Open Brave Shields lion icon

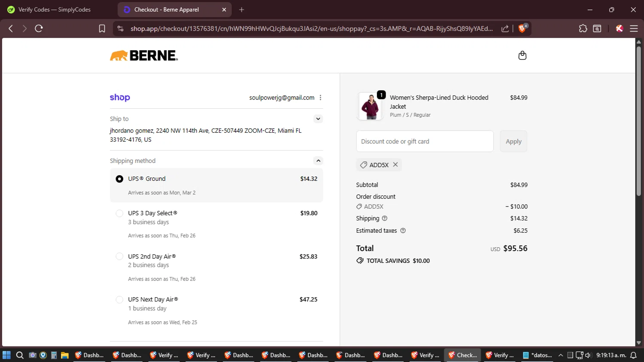[522, 28]
